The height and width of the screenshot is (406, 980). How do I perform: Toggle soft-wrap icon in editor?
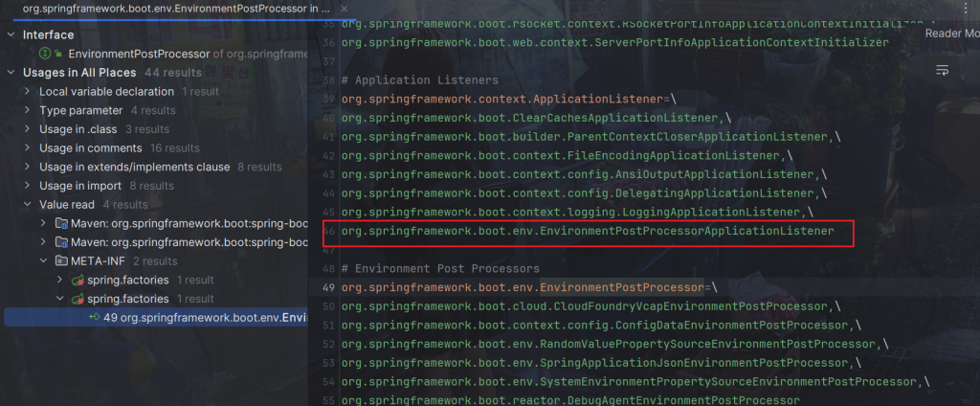pyautogui.click(x=942, y=70)
